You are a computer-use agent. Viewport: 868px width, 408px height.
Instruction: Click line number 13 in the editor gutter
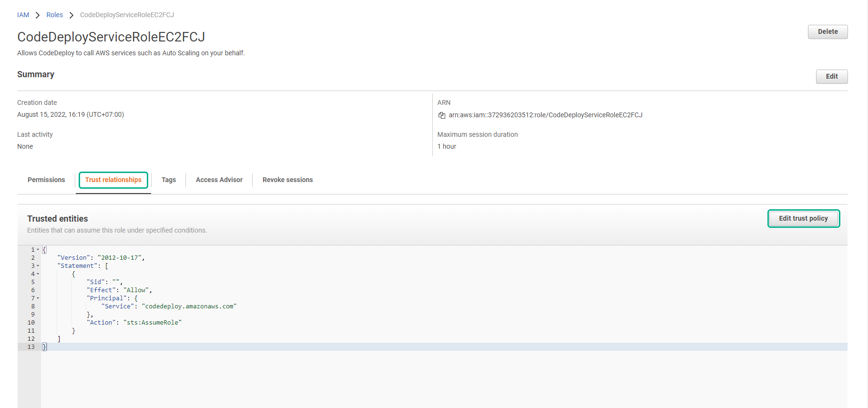31,347
